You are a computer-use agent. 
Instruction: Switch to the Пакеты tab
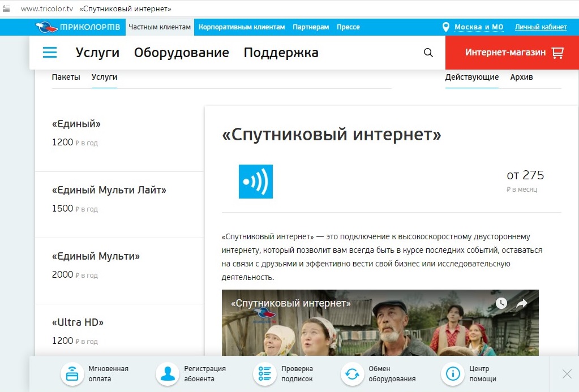coord(66,77)
